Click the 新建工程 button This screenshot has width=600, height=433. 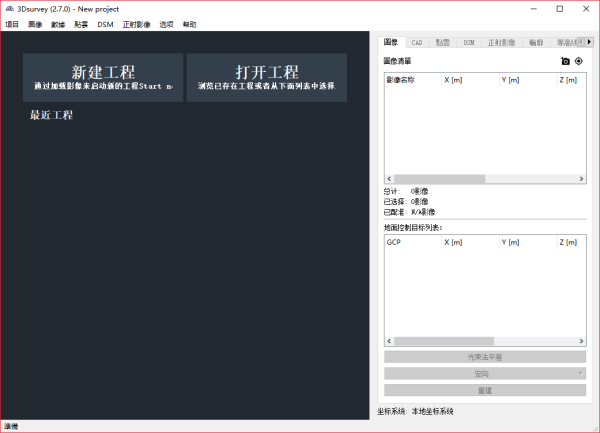point(102,78)
